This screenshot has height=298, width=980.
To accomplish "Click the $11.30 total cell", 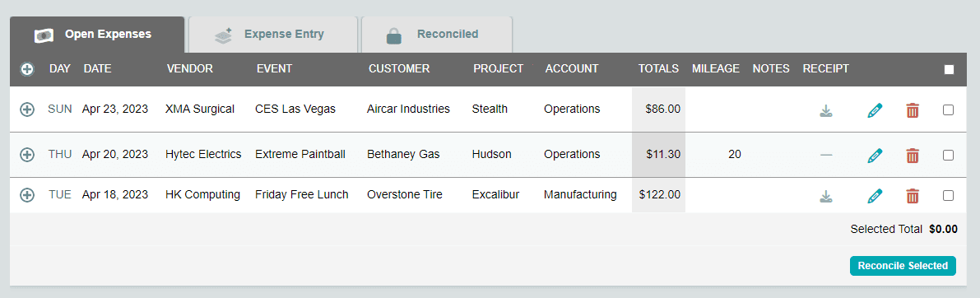I will [659, 154].
